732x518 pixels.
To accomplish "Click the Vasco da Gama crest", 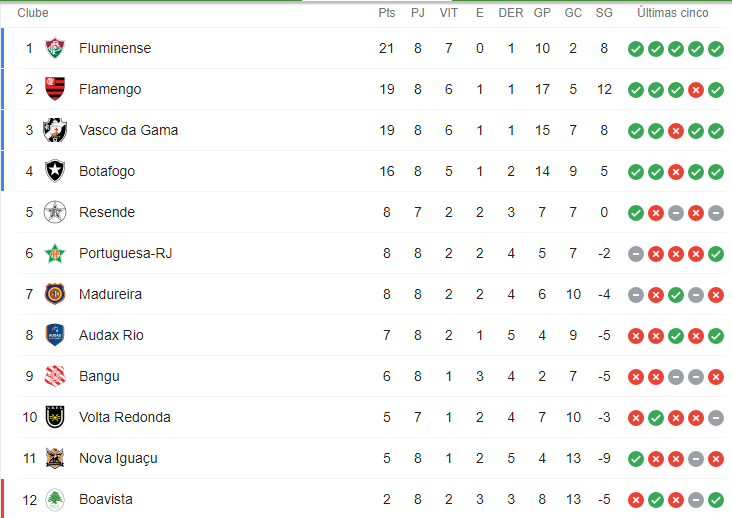I will (x=55, y=130).
